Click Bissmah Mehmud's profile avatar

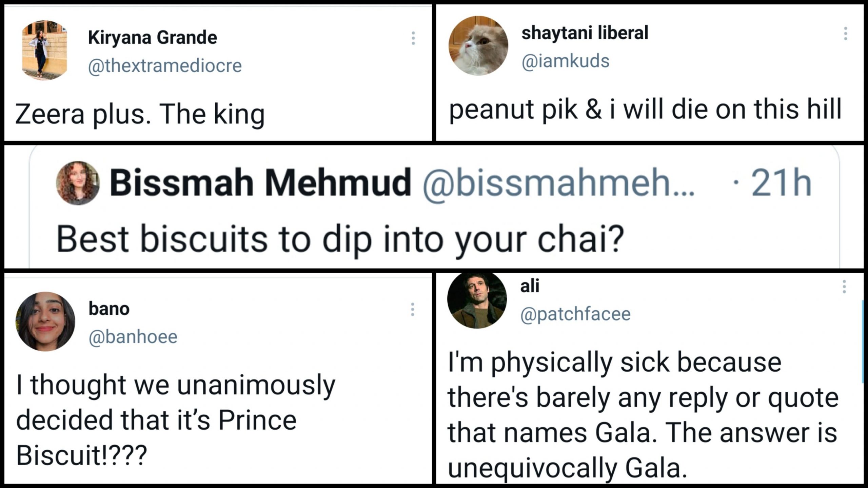[78, 183]
